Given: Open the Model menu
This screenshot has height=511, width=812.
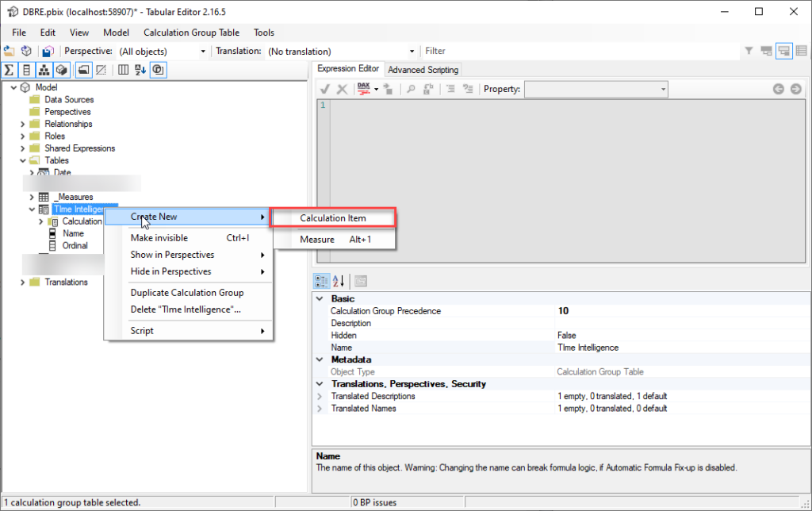Looking at the screenshot, I should [116, 33].
